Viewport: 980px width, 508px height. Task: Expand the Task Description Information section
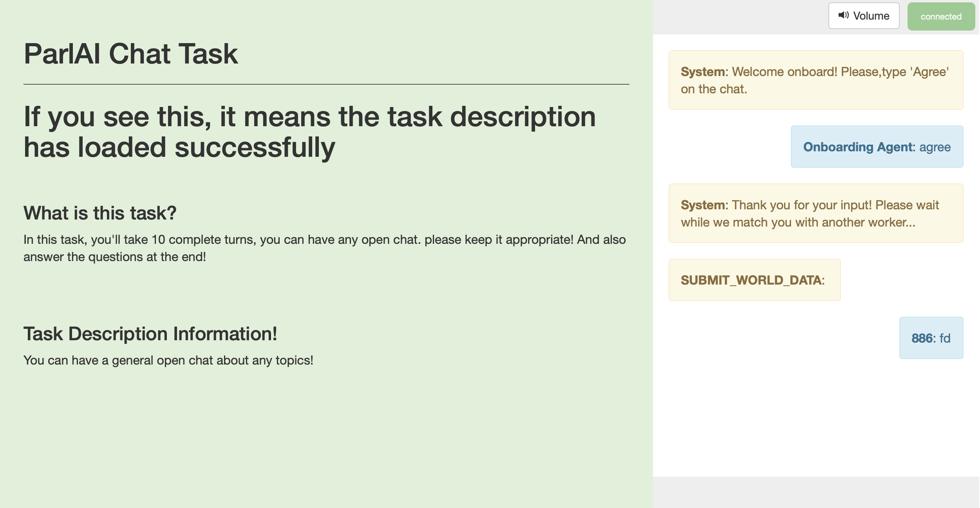tap(150, 334)
